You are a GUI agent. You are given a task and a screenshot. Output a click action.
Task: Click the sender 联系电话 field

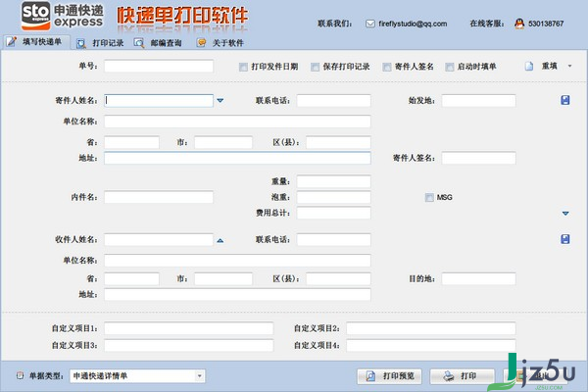pyautogui.click(x=334, y=101)
